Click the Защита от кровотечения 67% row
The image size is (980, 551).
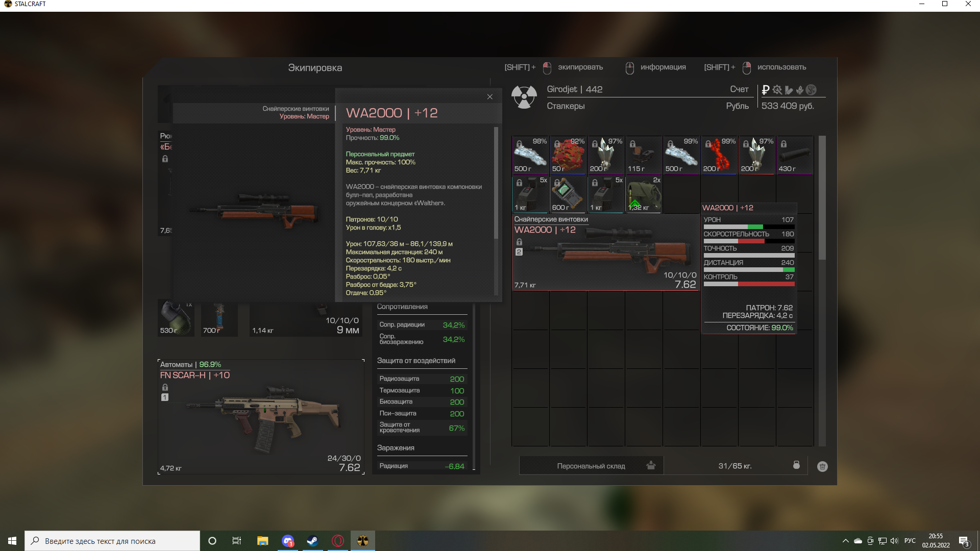(422, 428)
